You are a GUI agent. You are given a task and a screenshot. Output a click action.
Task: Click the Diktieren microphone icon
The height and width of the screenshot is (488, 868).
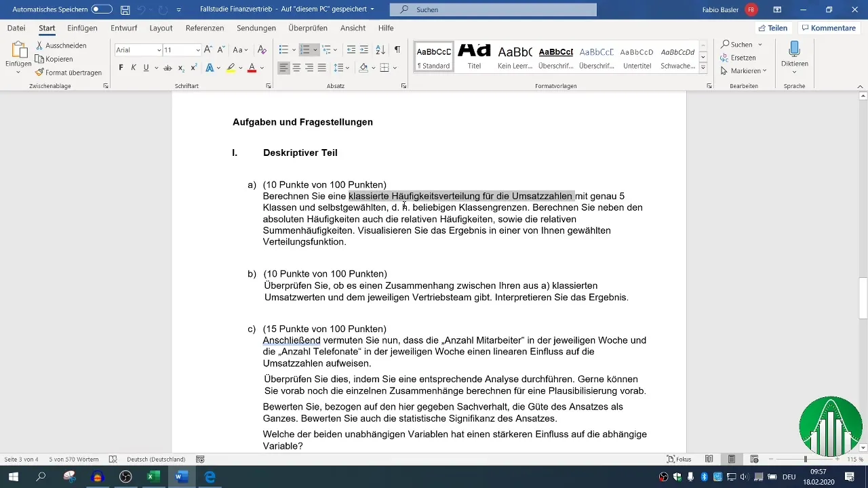(x=794, y=49)
